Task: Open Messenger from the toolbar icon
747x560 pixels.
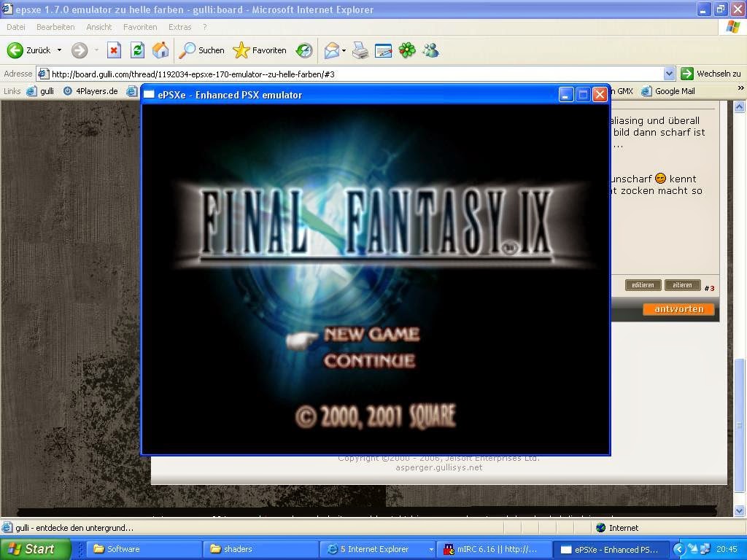Action: click(x=430, y=50)
